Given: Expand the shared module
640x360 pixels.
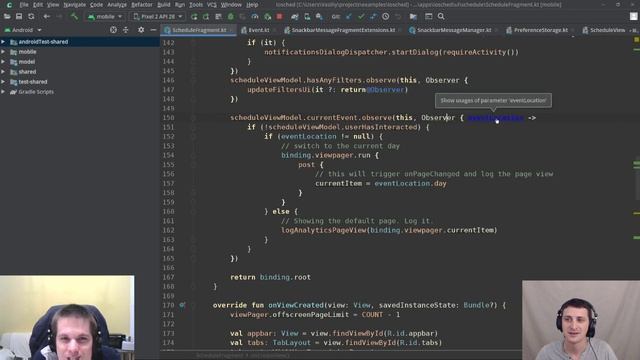Looking at the screenshot, I should (x=3, y=72).
